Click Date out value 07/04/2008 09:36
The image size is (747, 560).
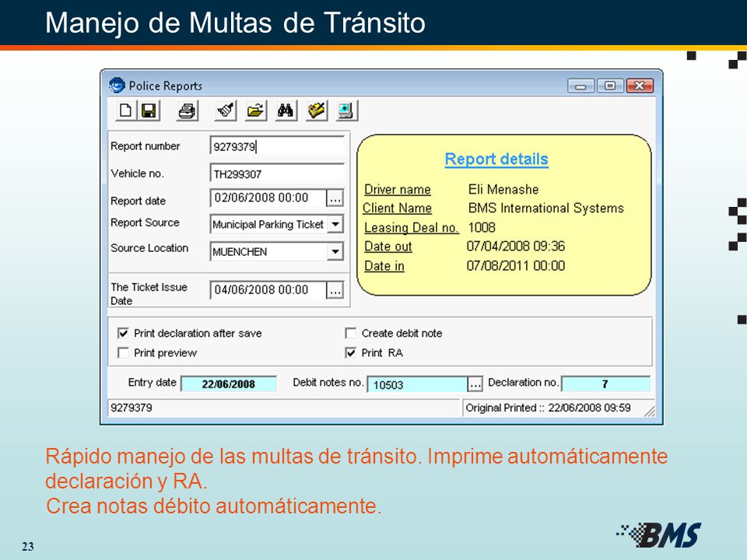tap(515, 247)
